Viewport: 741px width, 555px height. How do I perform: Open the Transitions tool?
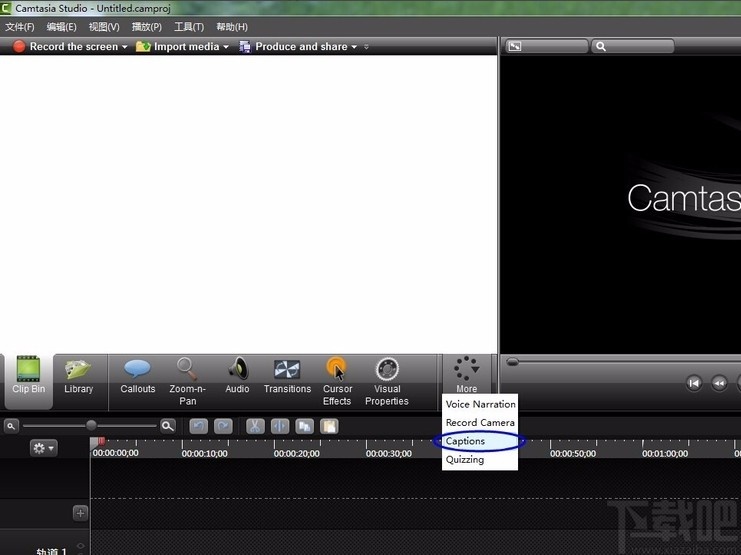click(x=287, y=376)
